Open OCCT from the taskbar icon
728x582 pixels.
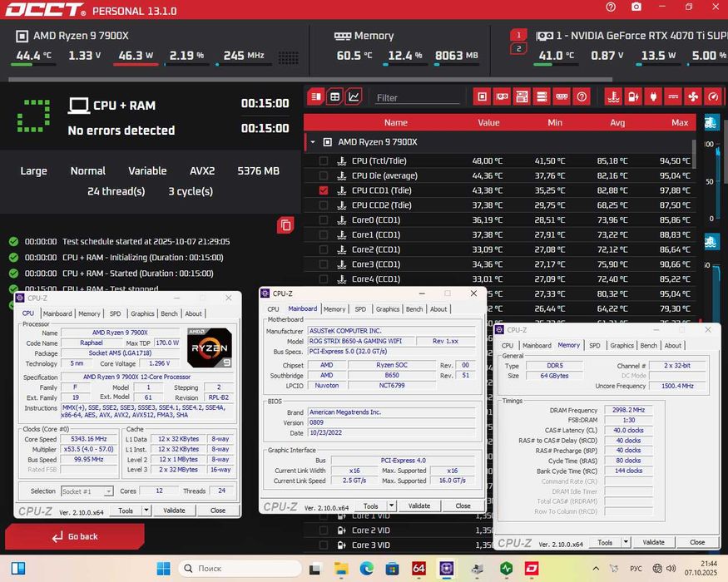point(532,568)
